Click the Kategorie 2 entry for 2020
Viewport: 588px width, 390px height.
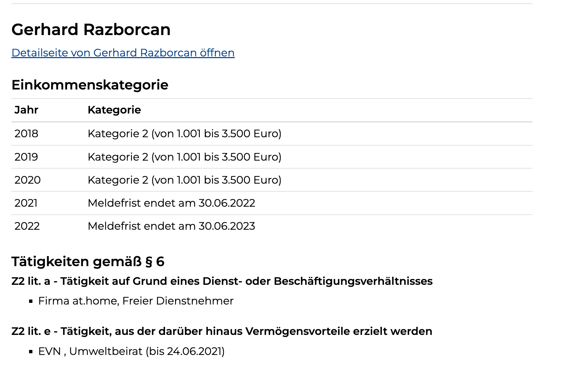click(x=185, y=180)
